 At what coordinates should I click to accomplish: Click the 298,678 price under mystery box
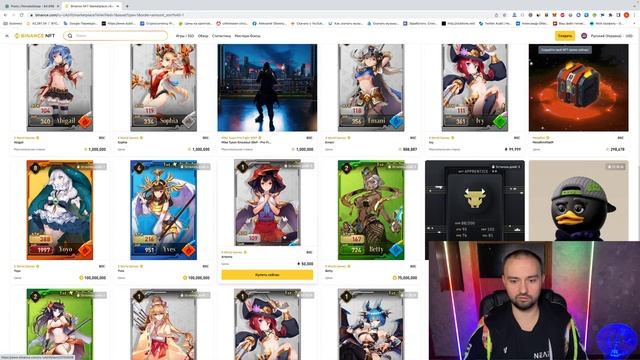pos(616,149)
